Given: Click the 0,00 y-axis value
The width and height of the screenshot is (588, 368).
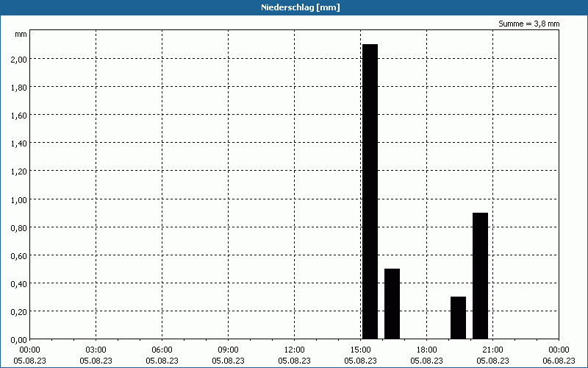Looking at the screenshot, I should click(19, 340).
